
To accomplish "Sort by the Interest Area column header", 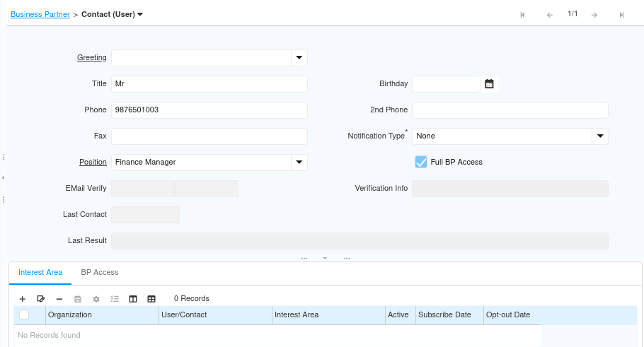I will click(x=328, y=315).
